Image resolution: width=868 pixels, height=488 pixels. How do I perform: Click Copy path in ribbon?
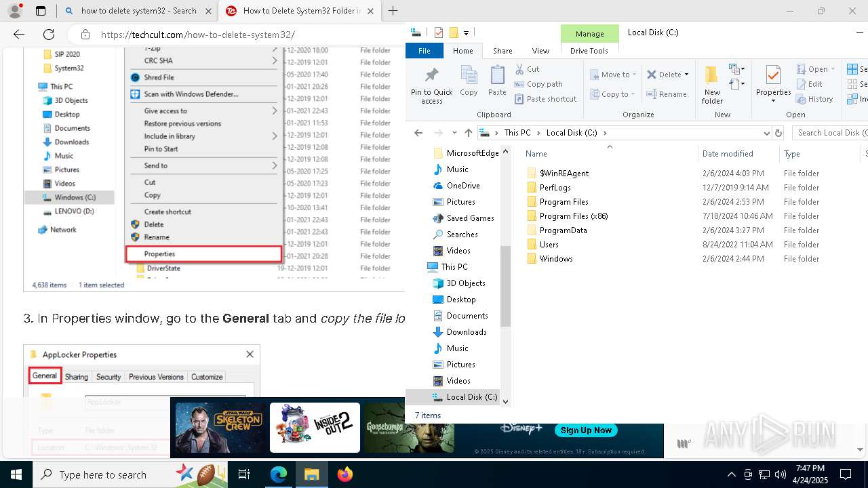pos(538,84)
